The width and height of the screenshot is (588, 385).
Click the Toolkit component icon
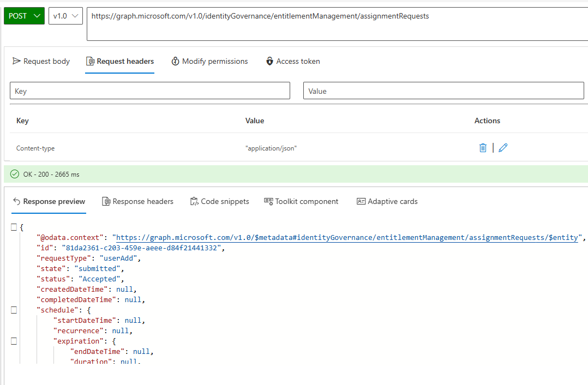coord(268,201)
